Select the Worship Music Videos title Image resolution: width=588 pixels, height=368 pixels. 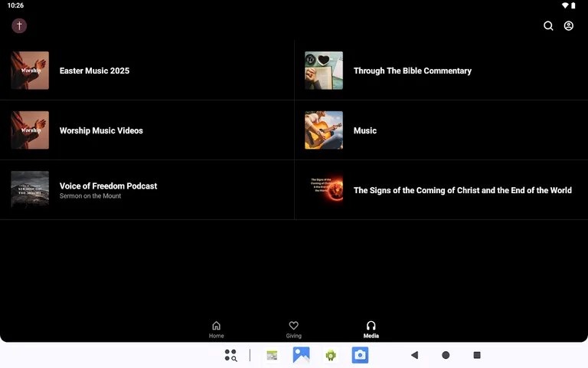[x=101, y=130]
